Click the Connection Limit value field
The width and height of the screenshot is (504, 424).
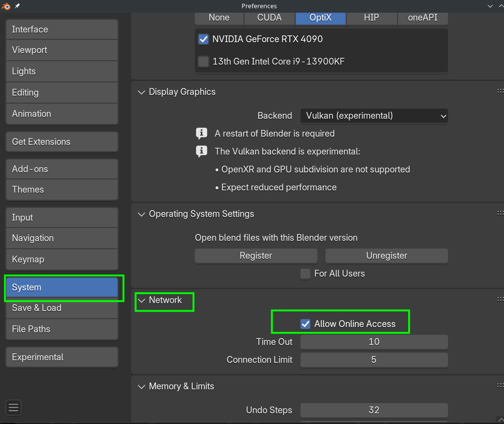coord(374,360)
